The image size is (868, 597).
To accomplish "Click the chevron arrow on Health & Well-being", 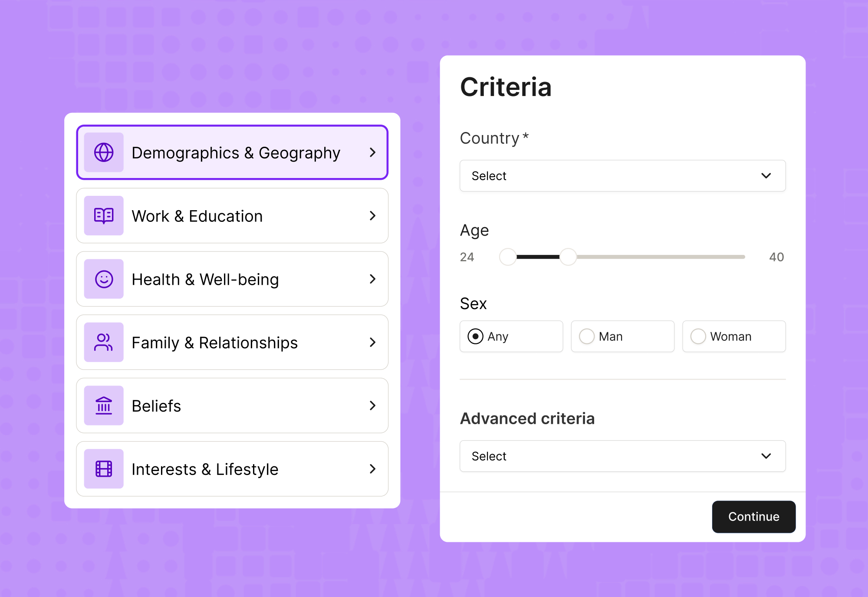I will [x=372, y=279].
